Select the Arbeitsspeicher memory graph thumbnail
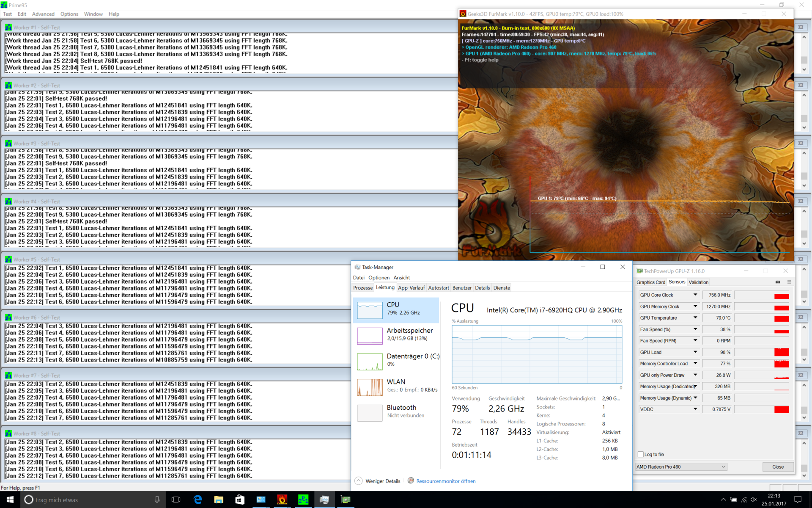The height and width of the screenshot is (508, 812). (x=370, y=336)
